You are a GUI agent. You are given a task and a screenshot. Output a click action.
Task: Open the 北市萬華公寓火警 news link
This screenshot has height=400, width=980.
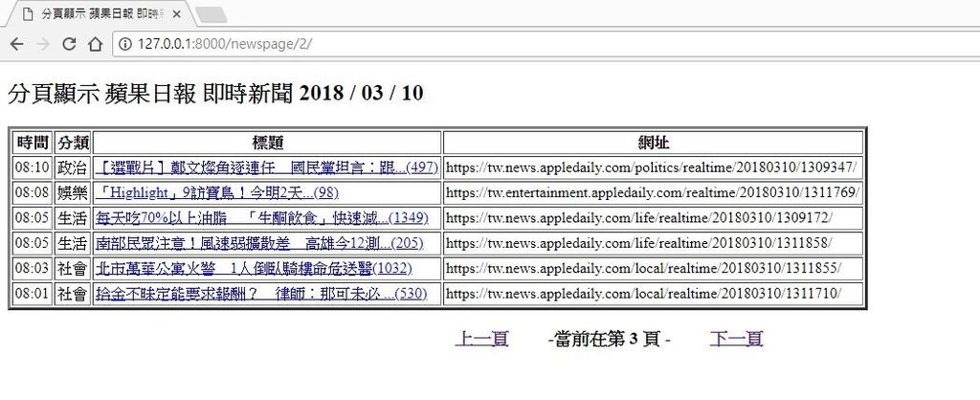coord(254,268)
